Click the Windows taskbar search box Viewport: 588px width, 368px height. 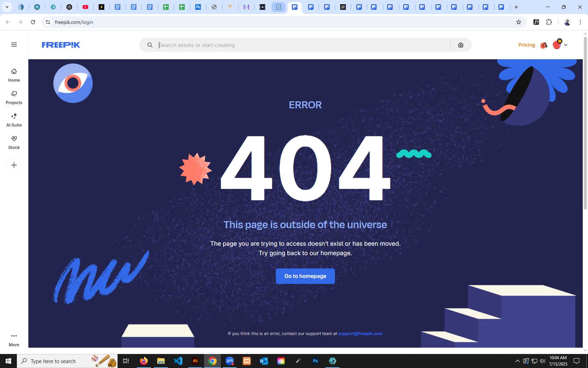click(67, 361)
